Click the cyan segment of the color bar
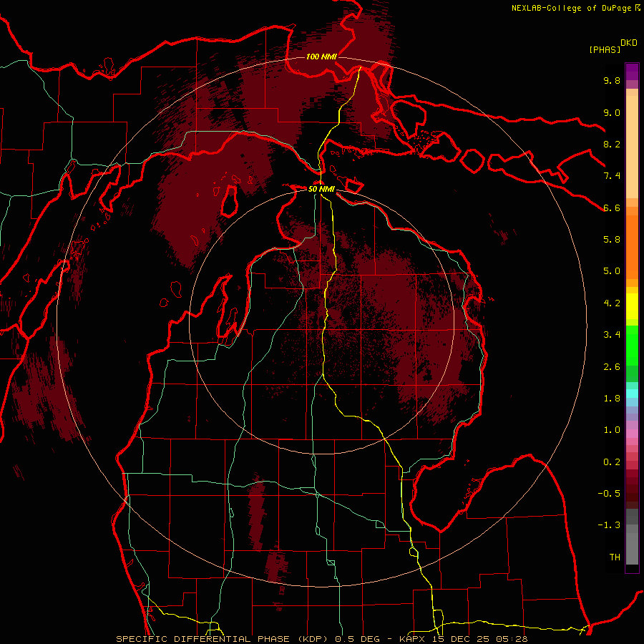Screen dimensions: 644x644 (632, 393)
